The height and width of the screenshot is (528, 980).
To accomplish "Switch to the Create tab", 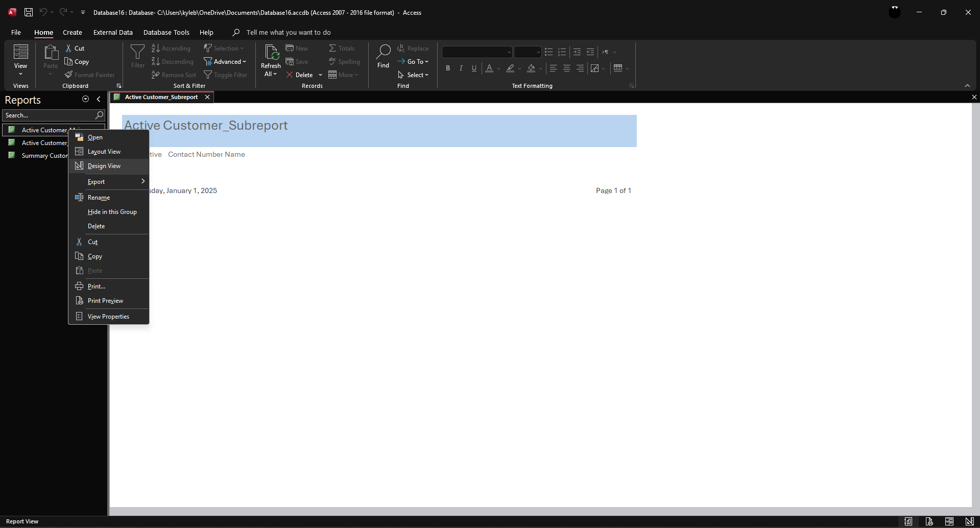I will point(73,32).
